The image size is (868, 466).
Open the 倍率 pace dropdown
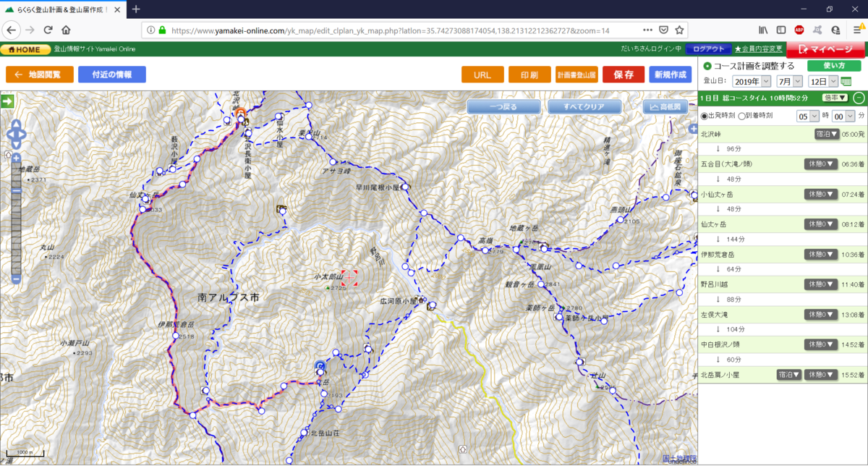click(x=835, y=98)
